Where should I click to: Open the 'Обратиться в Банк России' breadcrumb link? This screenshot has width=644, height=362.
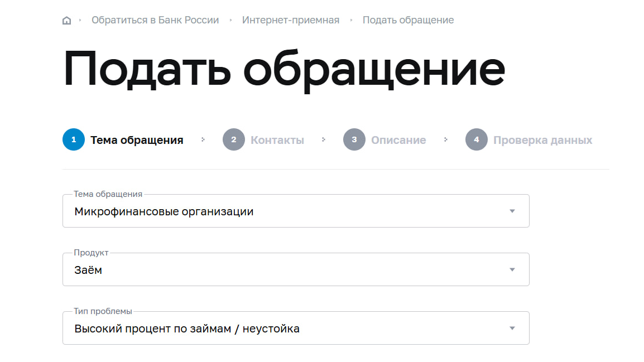click(155, 20)
